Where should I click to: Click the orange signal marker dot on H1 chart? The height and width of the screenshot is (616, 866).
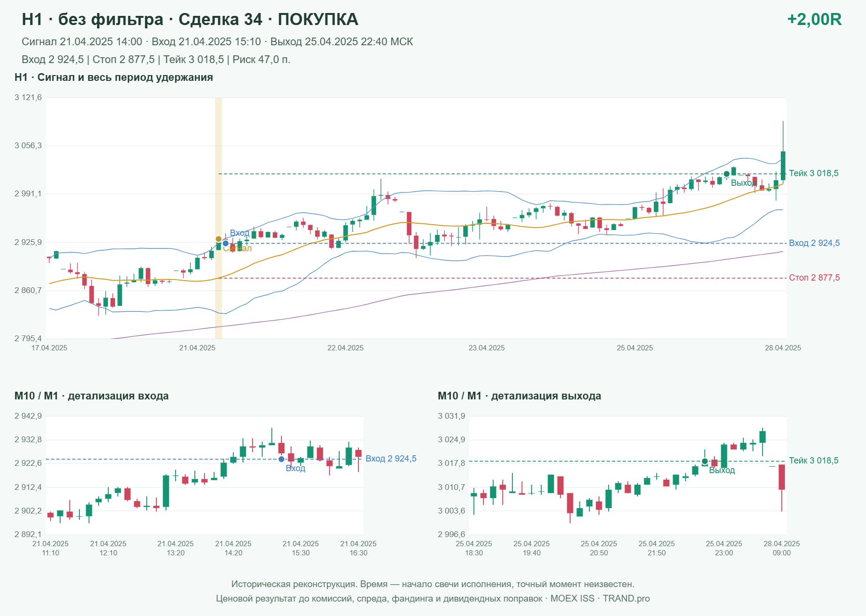click(218, 239)
